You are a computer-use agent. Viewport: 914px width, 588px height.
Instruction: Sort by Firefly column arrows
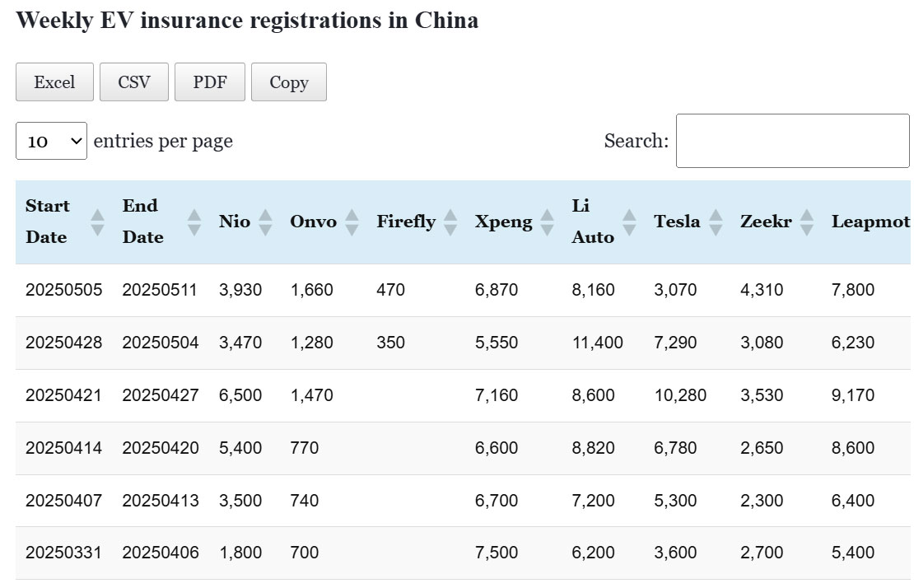click(450, 222)
